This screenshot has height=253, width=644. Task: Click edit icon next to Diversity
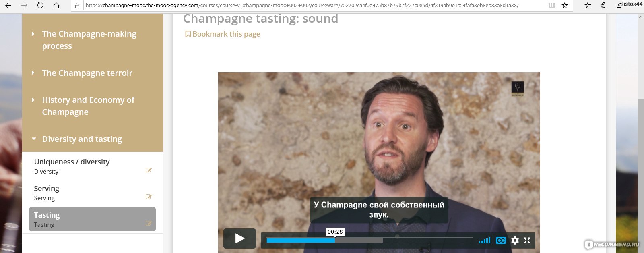point(149,170)
